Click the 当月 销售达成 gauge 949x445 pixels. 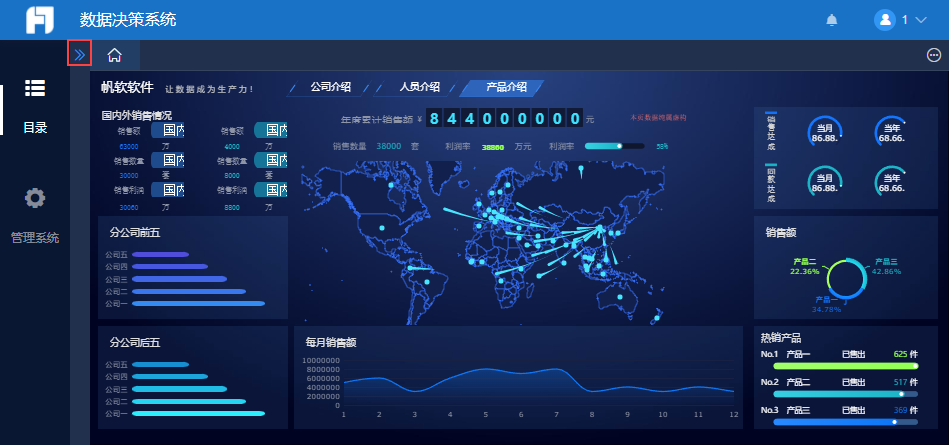point(824,133)
